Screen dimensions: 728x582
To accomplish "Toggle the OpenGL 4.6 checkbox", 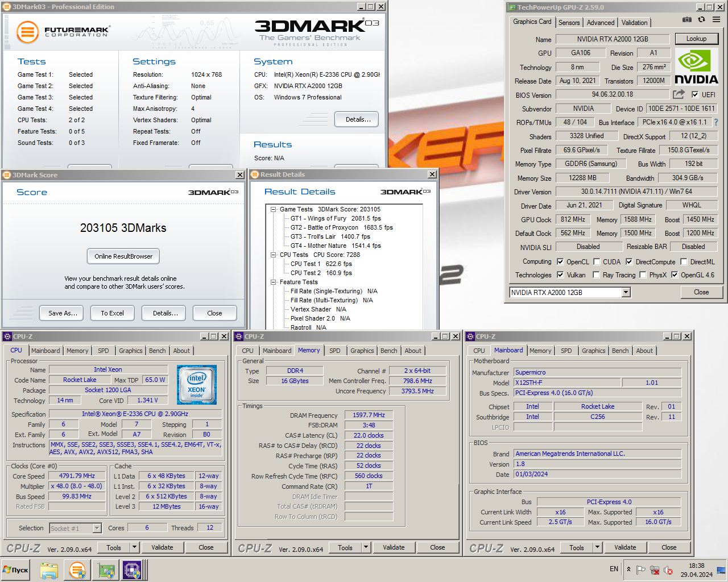I will (675, 275).
